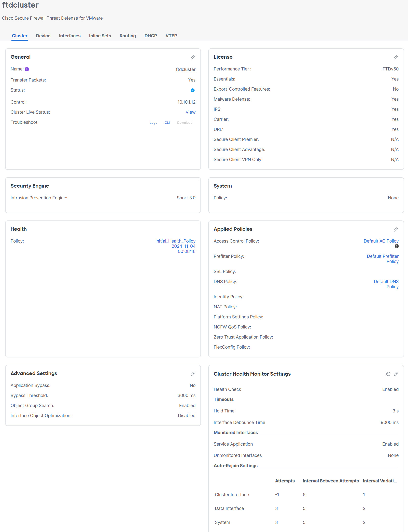Open the Initial_Health_Policy link
This screenshot has width=408, height=532.
pos(175,241)
